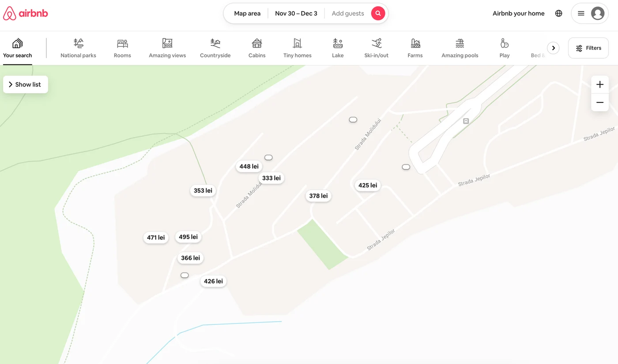Screen dimensions: 618x364
Task: Switch to the Your search tab
Action: point(18,48)
